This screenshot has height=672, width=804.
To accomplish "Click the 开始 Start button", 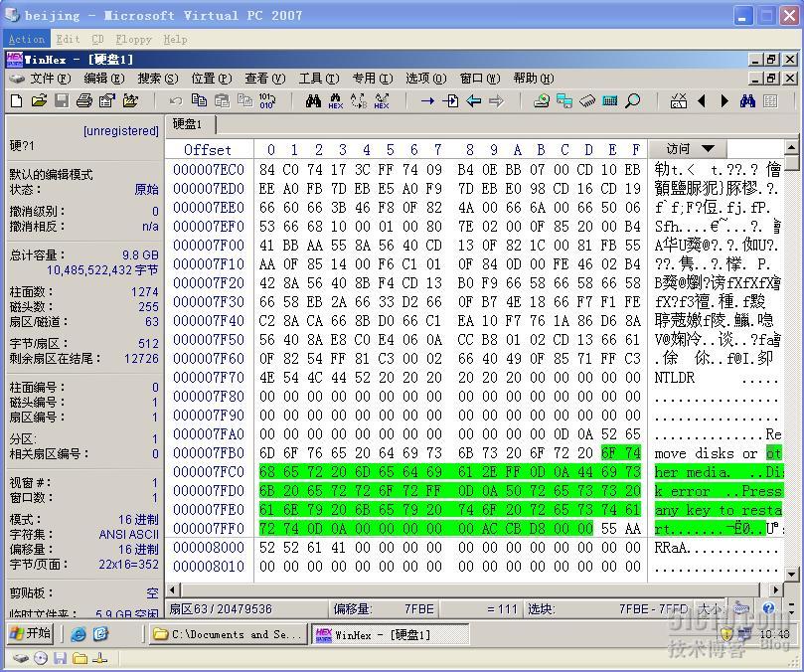I will 31,634.
